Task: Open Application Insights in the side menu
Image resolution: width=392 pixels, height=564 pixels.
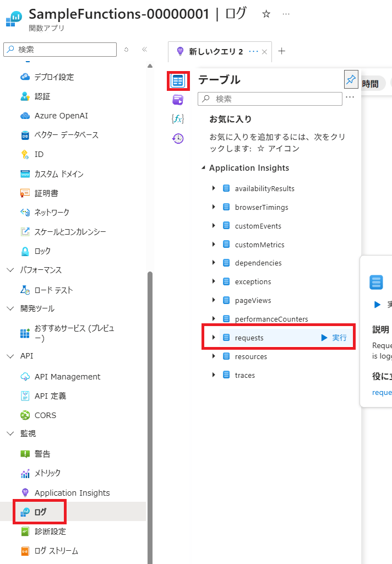Action: click(x=72, y=493)
